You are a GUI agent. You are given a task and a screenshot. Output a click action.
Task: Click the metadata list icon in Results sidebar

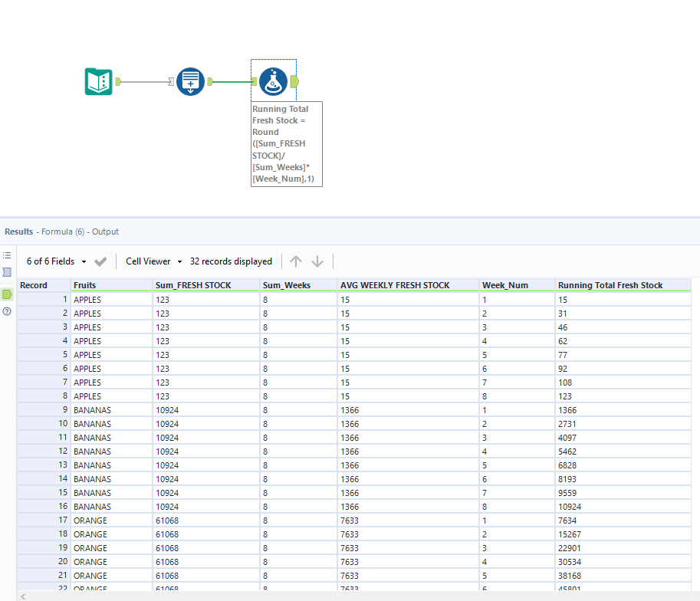click(7, 255)
